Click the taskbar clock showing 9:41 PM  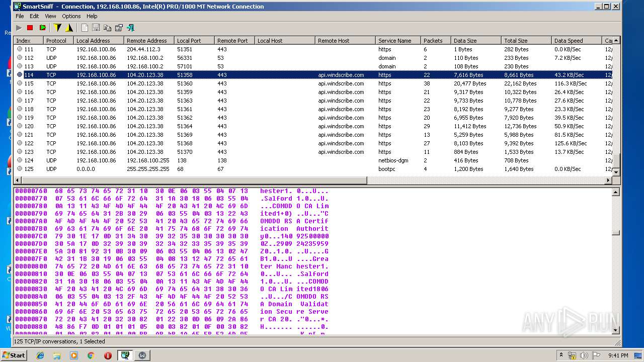pos(618,355)
